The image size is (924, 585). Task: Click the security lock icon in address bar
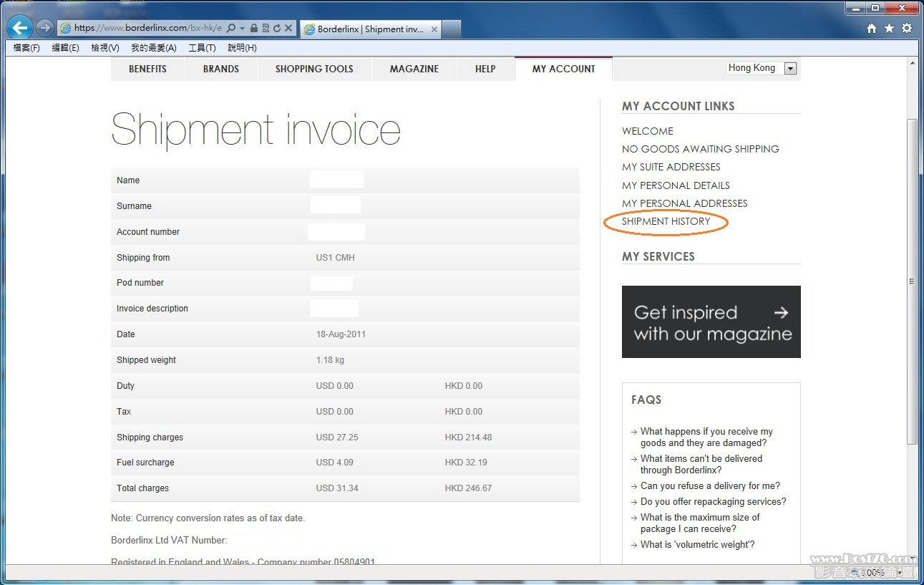253,28
